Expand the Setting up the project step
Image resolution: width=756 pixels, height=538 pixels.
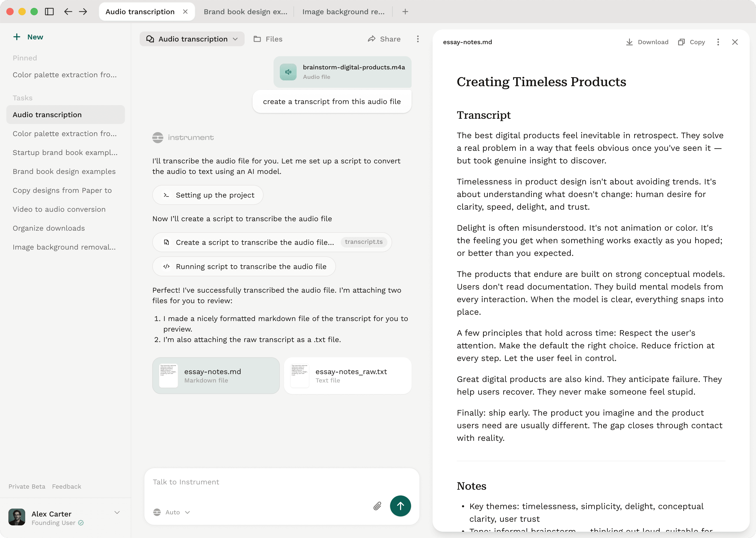(x=208, y=195)
